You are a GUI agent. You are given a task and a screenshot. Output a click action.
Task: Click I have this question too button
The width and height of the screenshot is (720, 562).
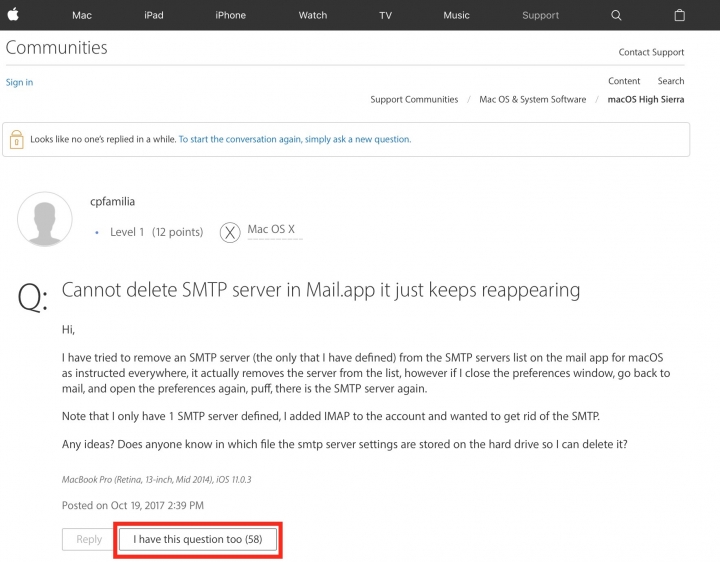click(198, 539)
